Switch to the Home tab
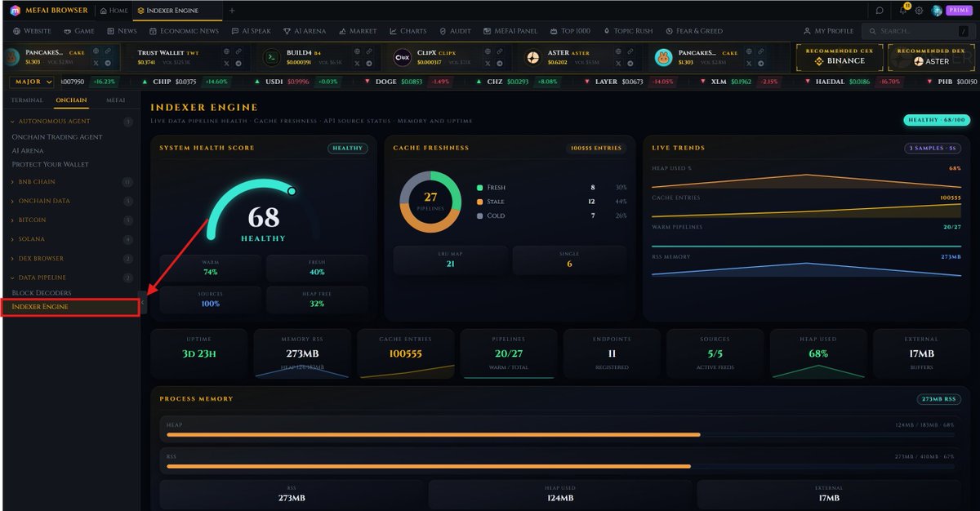 pyautogui.click(x=114, y=11)
